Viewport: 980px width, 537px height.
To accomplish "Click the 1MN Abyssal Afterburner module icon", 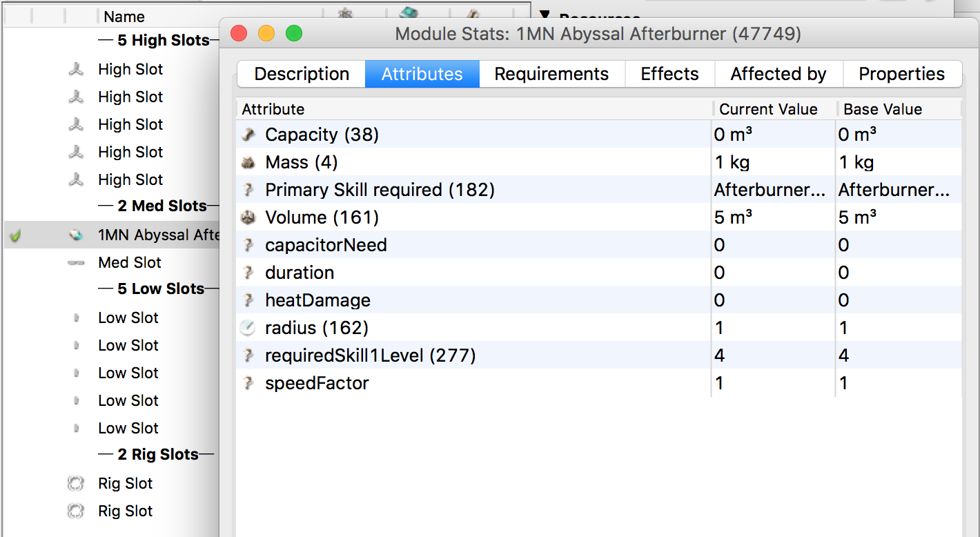I will click(x=76, y=235).
